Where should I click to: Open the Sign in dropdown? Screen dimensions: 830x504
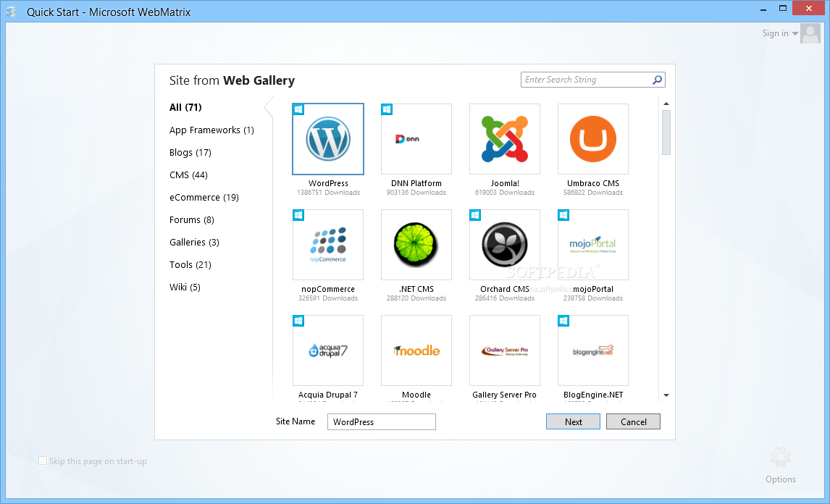780,33
